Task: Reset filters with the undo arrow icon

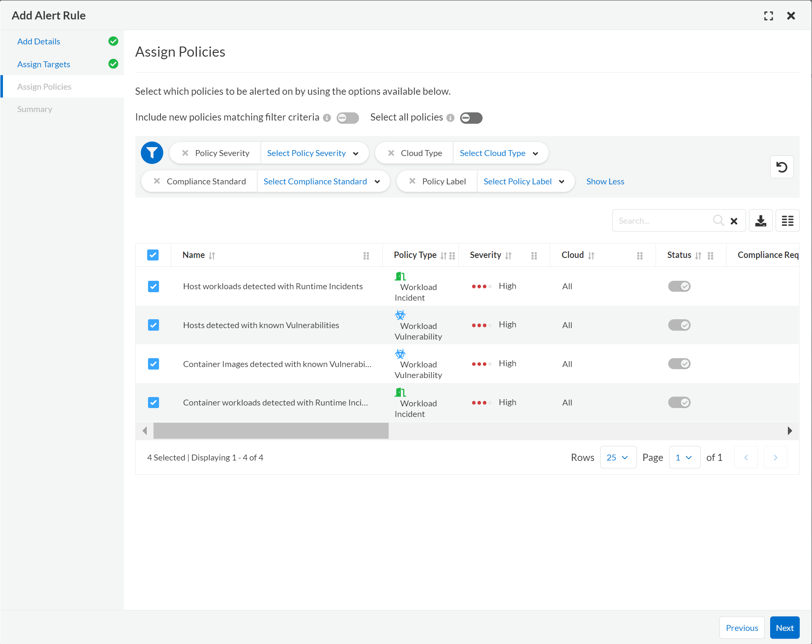Action: (782, 167)
